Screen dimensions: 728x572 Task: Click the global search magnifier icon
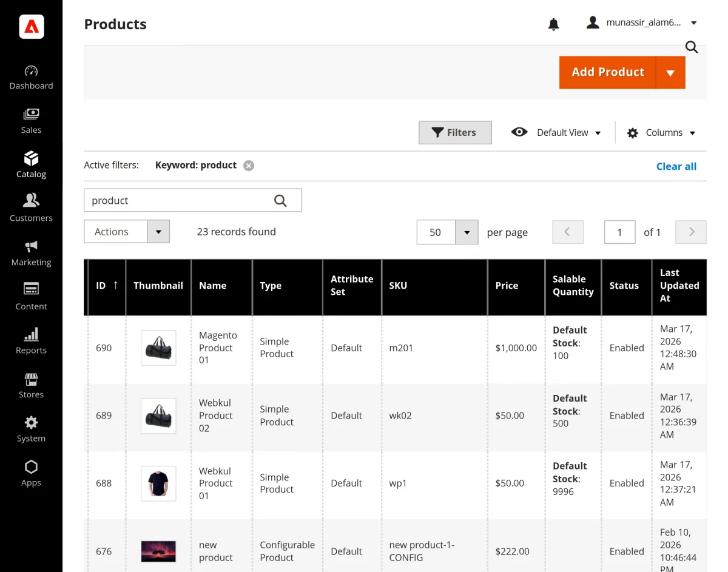691,47
